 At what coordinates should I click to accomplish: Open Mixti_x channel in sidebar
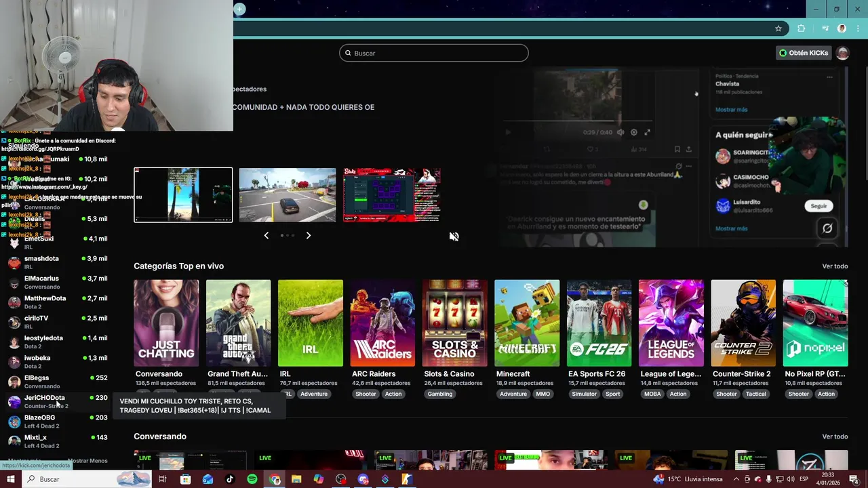point(58,441)
